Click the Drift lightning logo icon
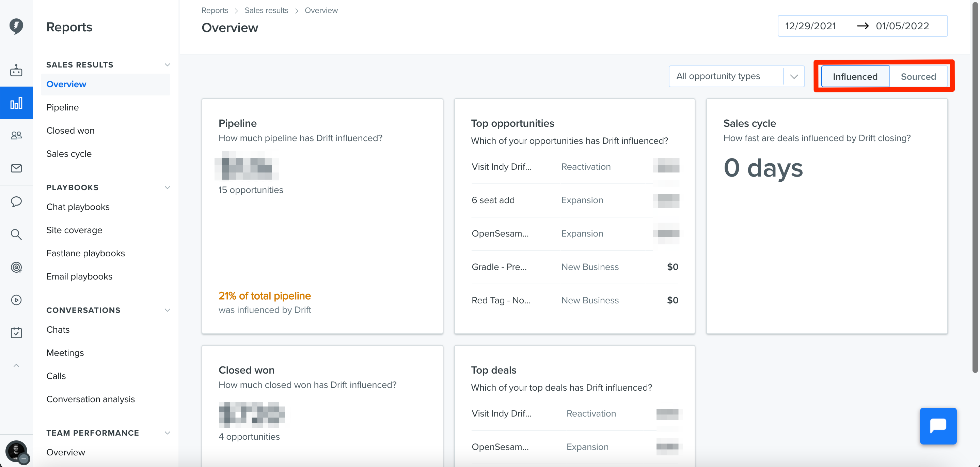 16,26
